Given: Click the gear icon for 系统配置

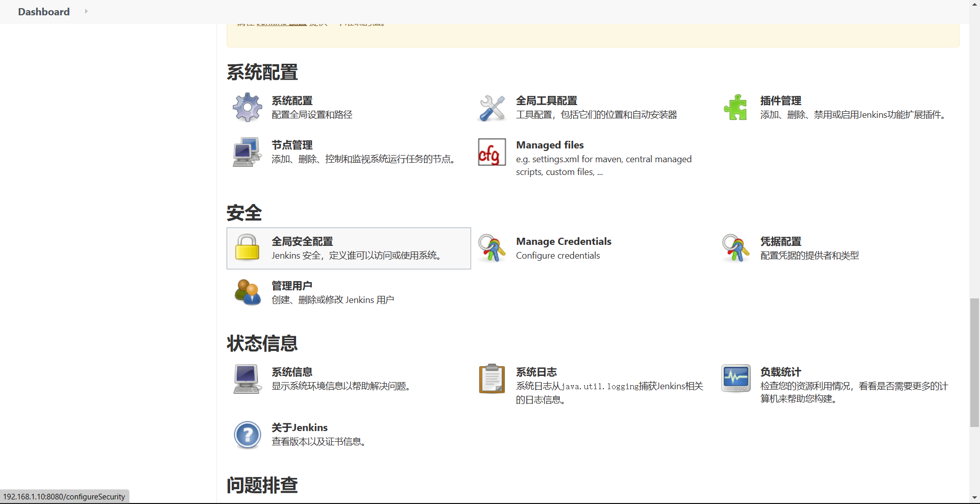Looking at the screenshot, I should (248, 107).
